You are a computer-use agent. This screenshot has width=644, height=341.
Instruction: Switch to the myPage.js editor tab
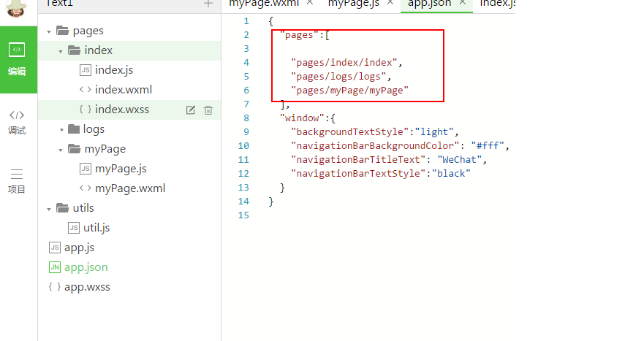pos(353,4)
